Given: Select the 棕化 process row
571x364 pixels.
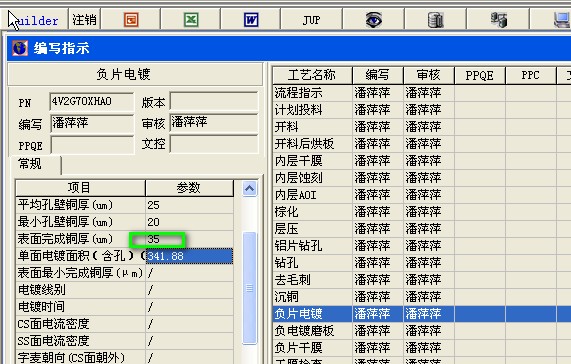Looking at the screenshot, I should 422,211.
